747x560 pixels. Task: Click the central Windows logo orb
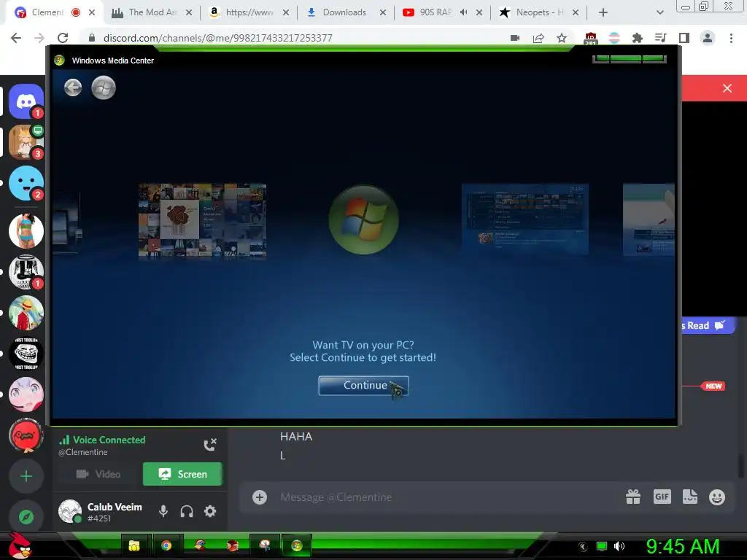click(363, 219)
